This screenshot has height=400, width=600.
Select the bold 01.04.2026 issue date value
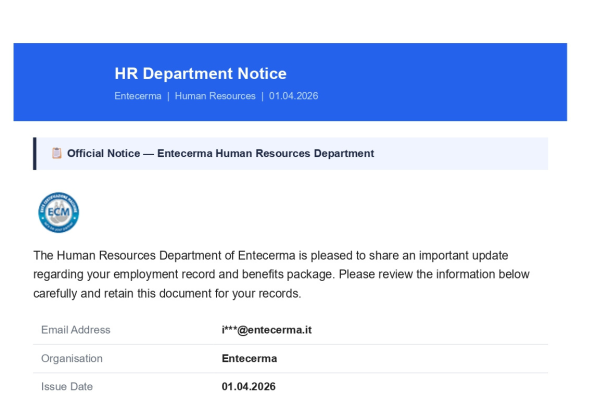(x=248, y=386)
